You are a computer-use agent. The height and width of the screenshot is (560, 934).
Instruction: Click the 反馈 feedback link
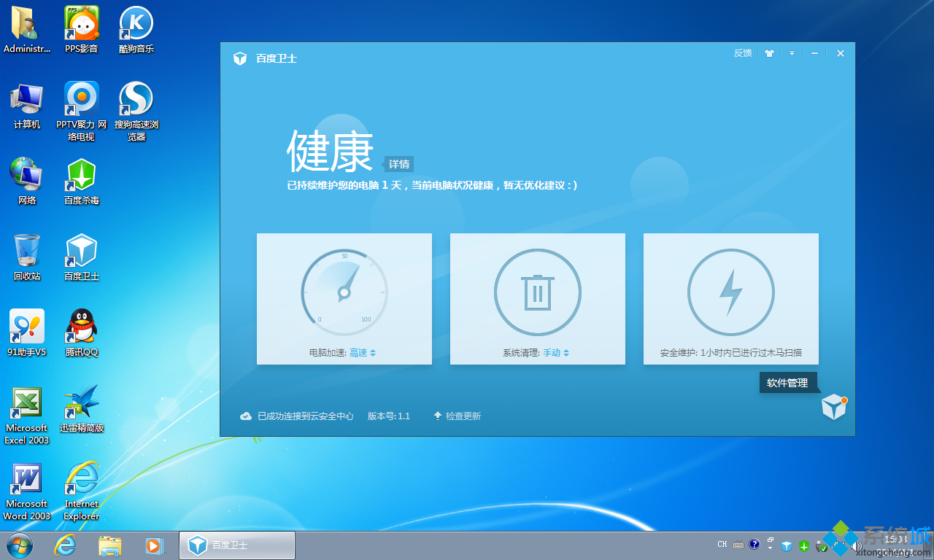pyautogui.click(x=743, y=53)
